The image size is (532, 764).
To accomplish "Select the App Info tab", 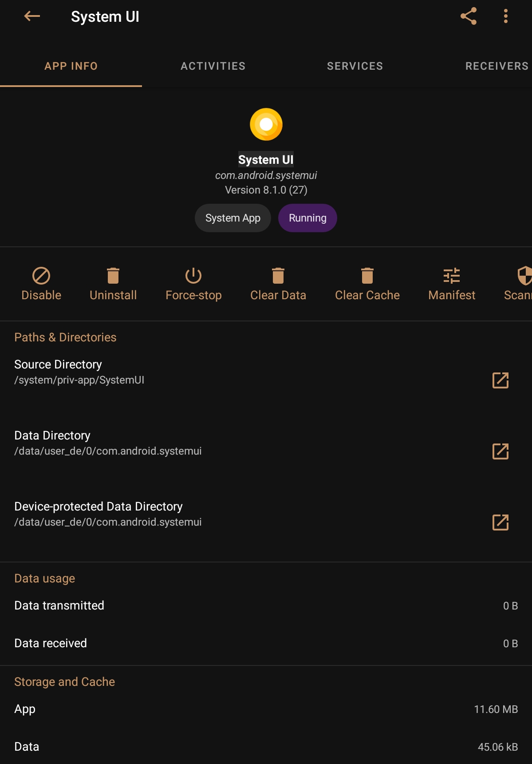I will tap(71, 66).
